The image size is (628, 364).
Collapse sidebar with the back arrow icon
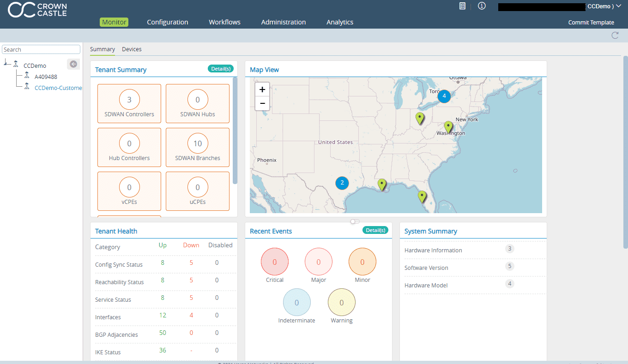click(73, 64)
